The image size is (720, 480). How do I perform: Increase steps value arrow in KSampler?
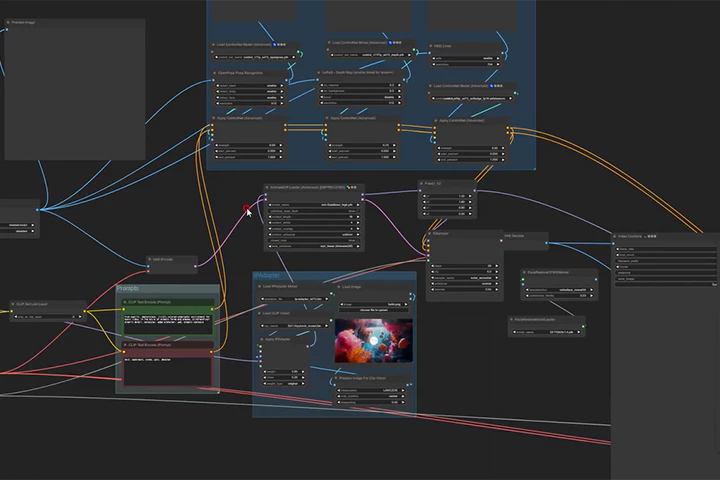[x=496, y=266]
